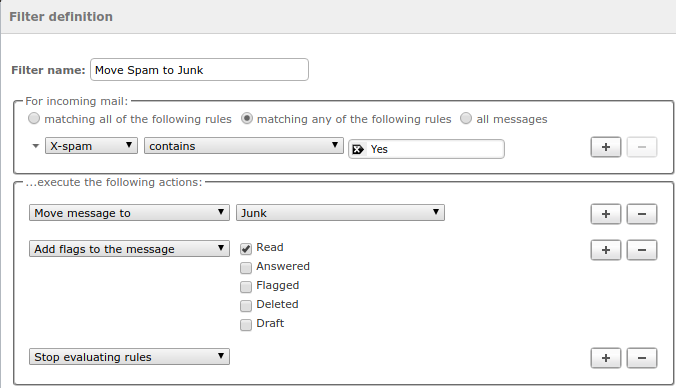Remove the Add flags to the message action
This screenshot has width=676, height=388.
(642, 250)
